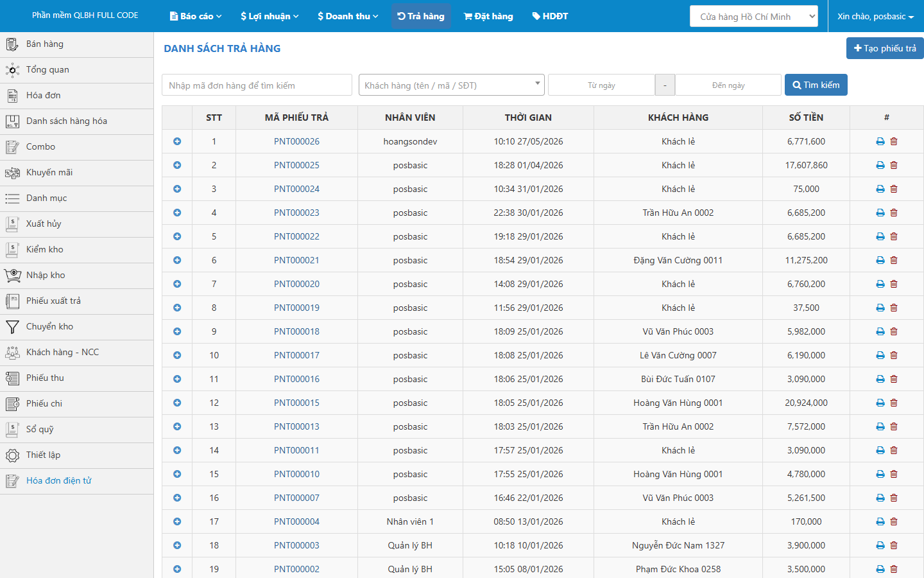Viewport: 924px width, 578px height.
Task: Delete return slip PNT000017
Action: [x=894, y=355]
